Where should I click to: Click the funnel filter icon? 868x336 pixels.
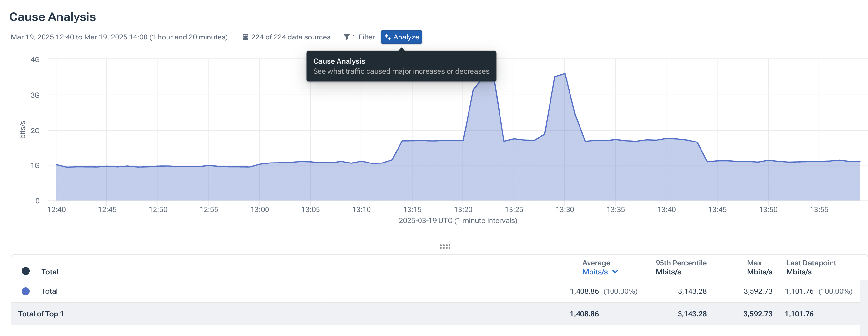point(346,37)
